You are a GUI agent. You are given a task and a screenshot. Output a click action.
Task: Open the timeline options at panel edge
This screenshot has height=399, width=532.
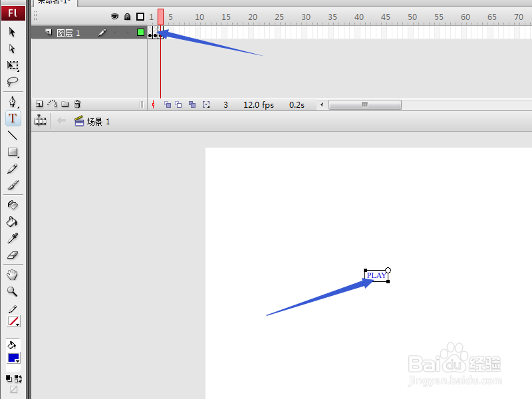pos(141,104)
